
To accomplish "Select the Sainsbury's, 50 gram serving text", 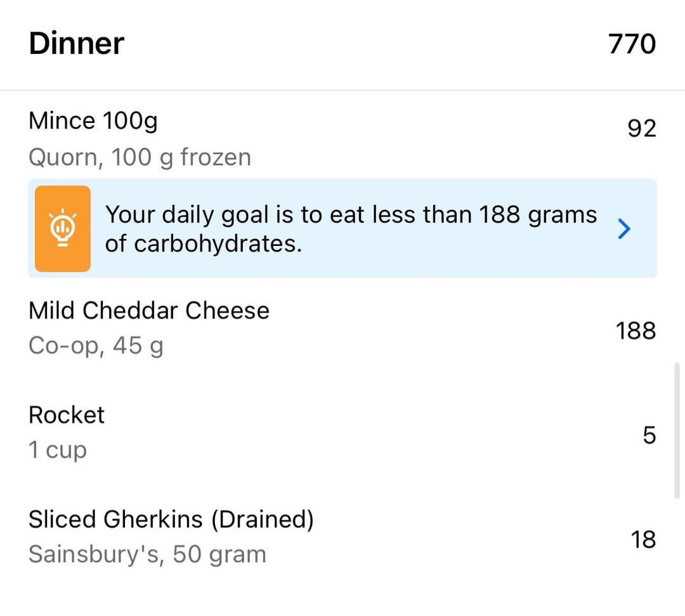I will tap(147, 555).
